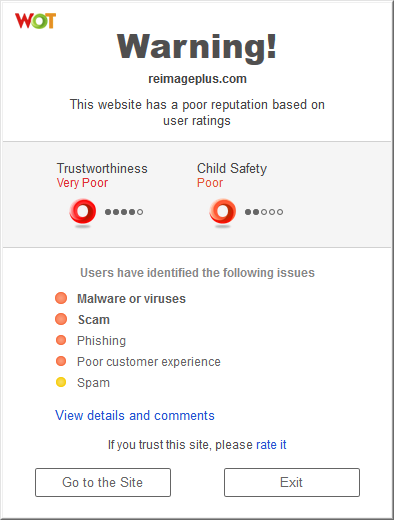Click the Malware or viruses issue label
This screenshot has width=394, height=520.
pyautogui.click(x=131, y=299)
